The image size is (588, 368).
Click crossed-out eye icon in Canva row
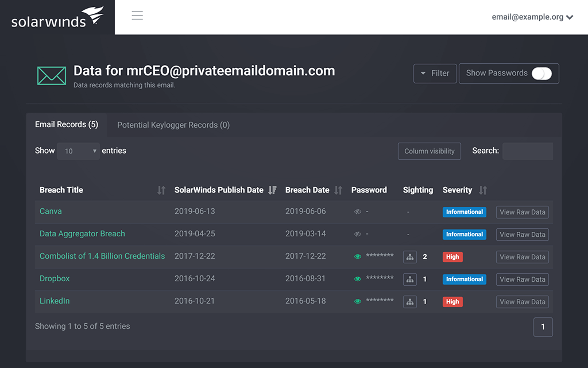[x=358, y=212]
